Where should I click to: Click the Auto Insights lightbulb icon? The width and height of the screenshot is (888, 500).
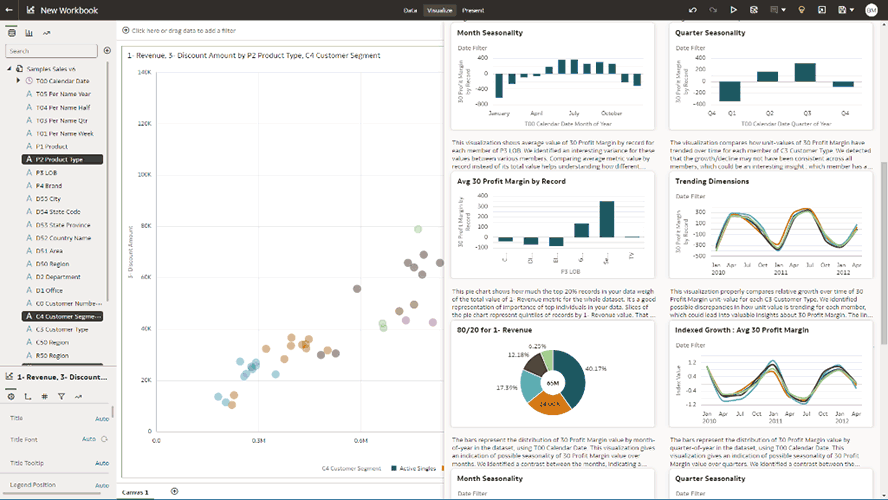[x=800, y=10]
